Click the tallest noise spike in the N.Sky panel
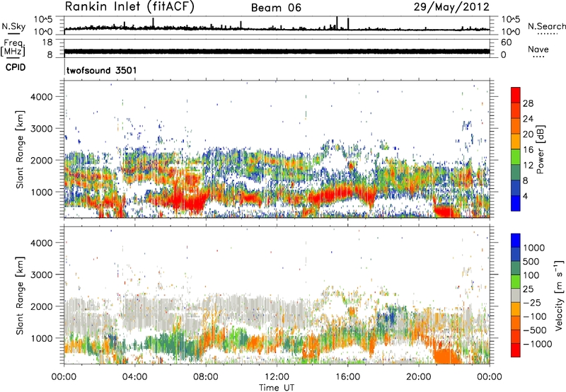 pyautogui.click(x=337, y=23)
